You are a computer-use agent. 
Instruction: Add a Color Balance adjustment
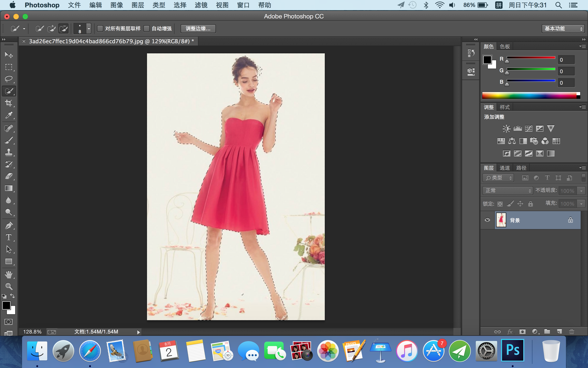click(x=512, y=141)
